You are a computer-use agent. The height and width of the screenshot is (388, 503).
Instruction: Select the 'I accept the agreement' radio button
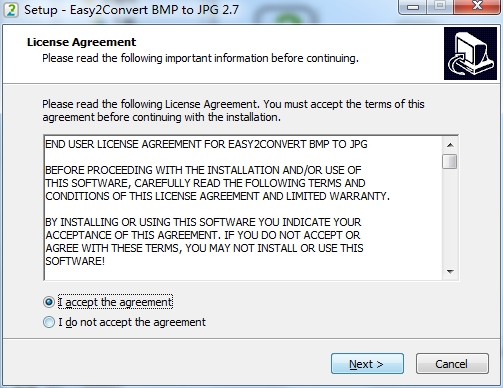point(49,302)
